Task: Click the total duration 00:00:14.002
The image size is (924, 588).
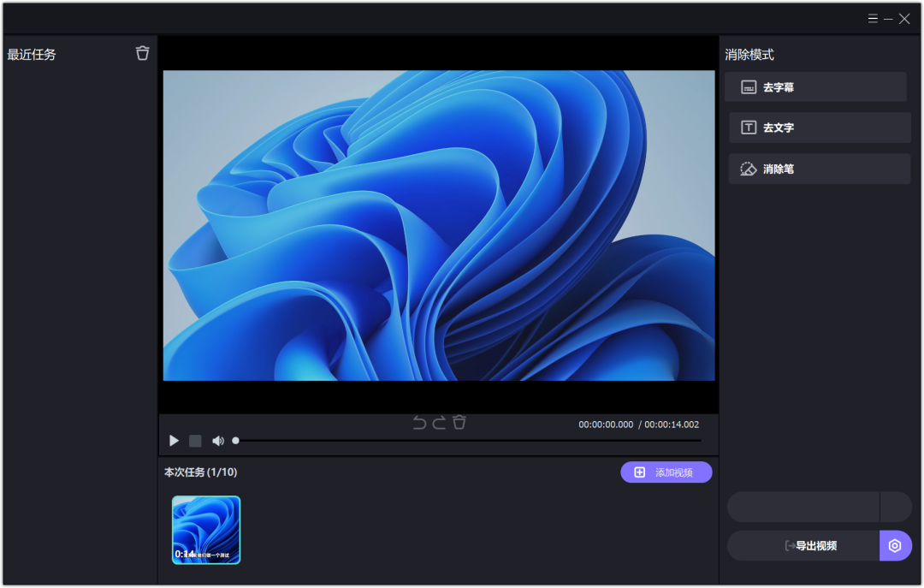Action: click(x=672, y=425)
